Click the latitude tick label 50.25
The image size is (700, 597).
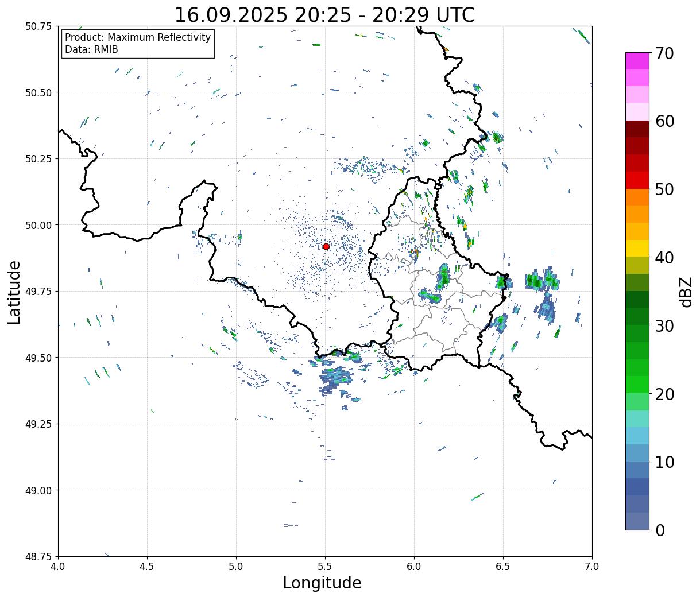38,159
